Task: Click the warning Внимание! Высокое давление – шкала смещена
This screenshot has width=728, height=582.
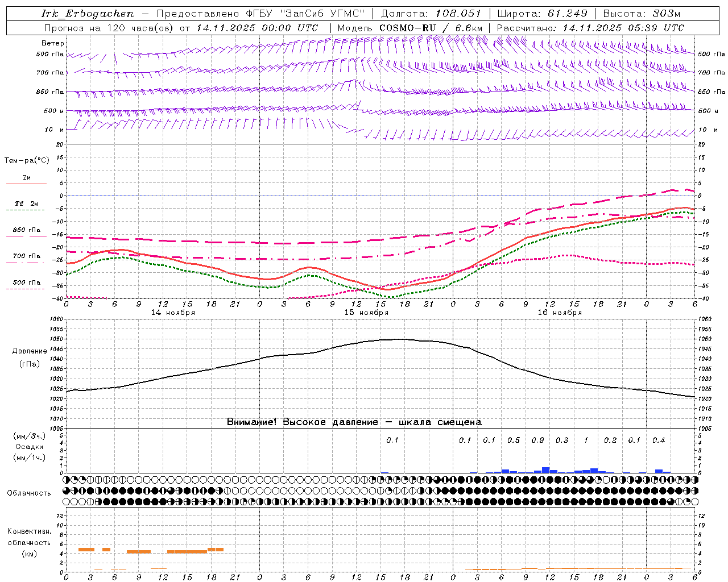Action: [x=354, y=422]
